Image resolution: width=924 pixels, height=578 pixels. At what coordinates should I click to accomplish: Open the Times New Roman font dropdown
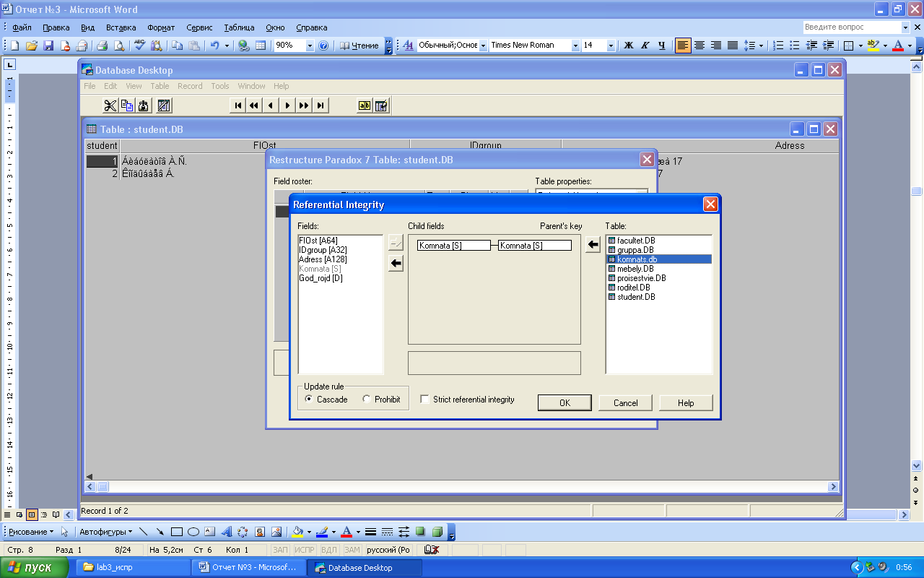point(575,46)
